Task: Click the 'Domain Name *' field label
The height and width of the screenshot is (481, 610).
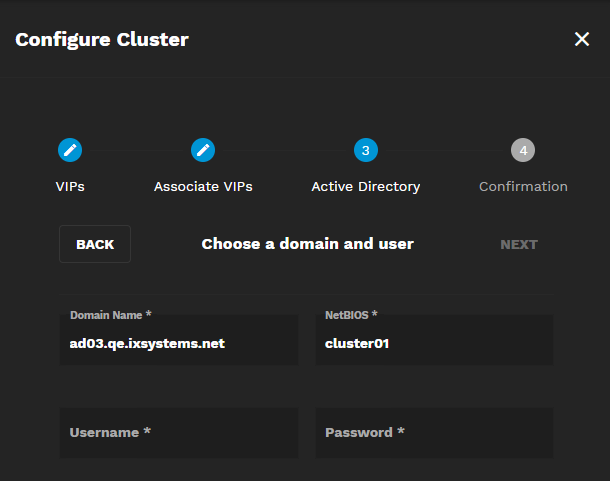Action: [x=111, y=315]
